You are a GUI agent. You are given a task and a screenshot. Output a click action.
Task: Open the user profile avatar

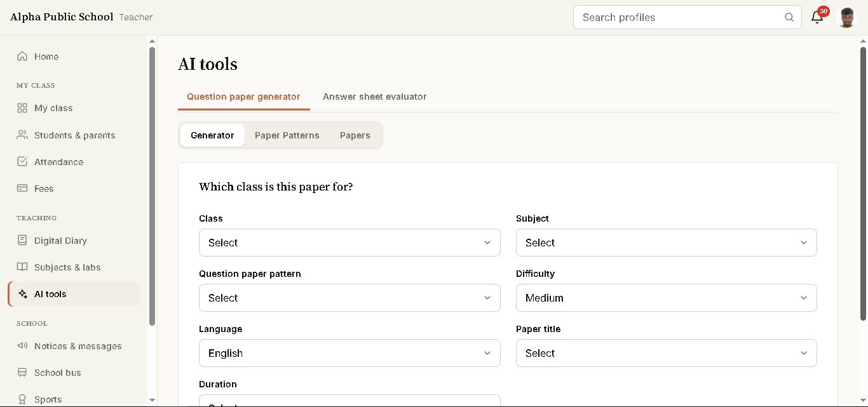coord(847,17)
